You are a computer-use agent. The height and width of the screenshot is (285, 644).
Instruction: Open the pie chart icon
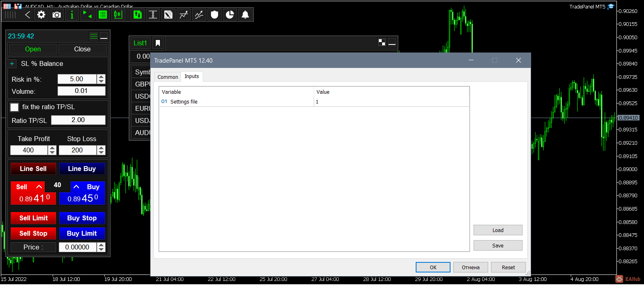pos(230,15)
